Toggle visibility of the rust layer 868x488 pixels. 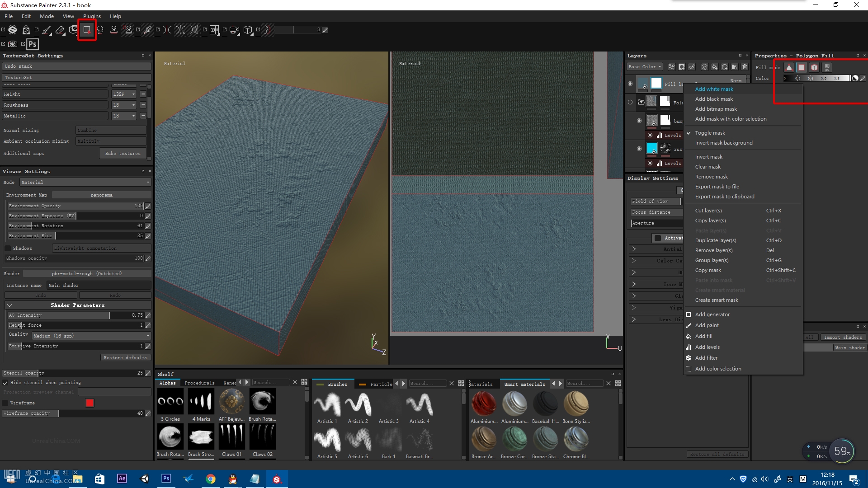639,149
